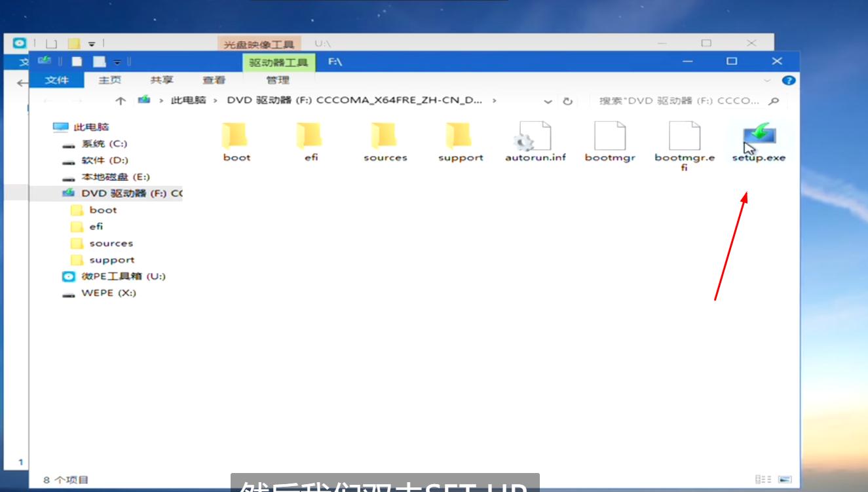Select the bootmgr.efi file icon
868x492 pixels.
point(684,136)
